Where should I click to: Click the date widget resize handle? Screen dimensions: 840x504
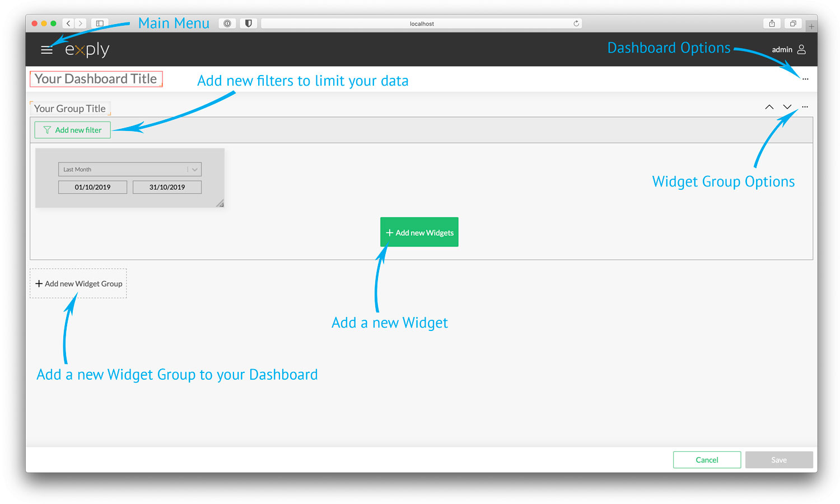[220, 203]
